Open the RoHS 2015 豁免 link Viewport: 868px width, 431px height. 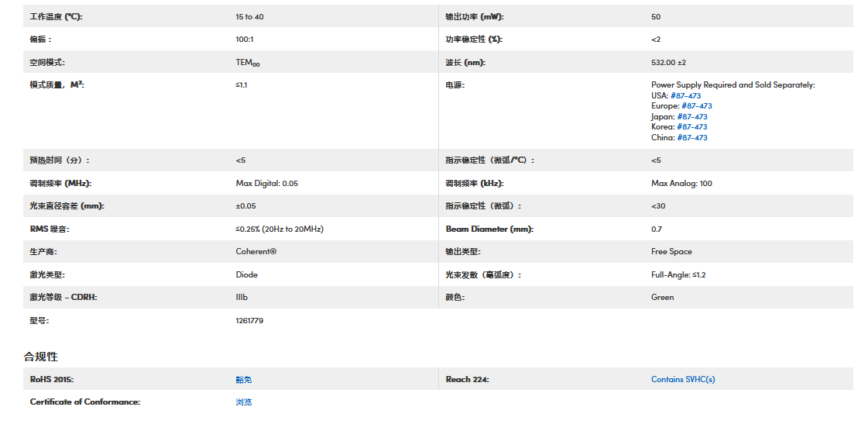point(244,380)
